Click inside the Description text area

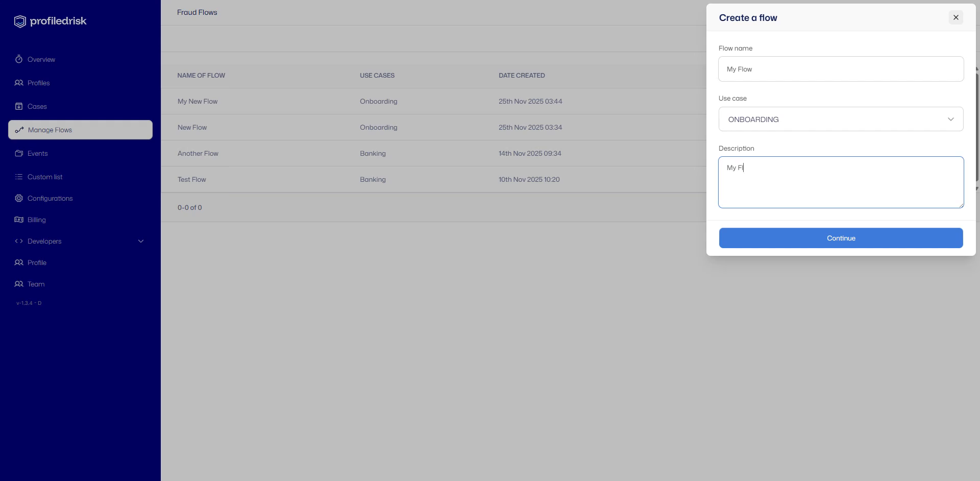tap(840, 182)
